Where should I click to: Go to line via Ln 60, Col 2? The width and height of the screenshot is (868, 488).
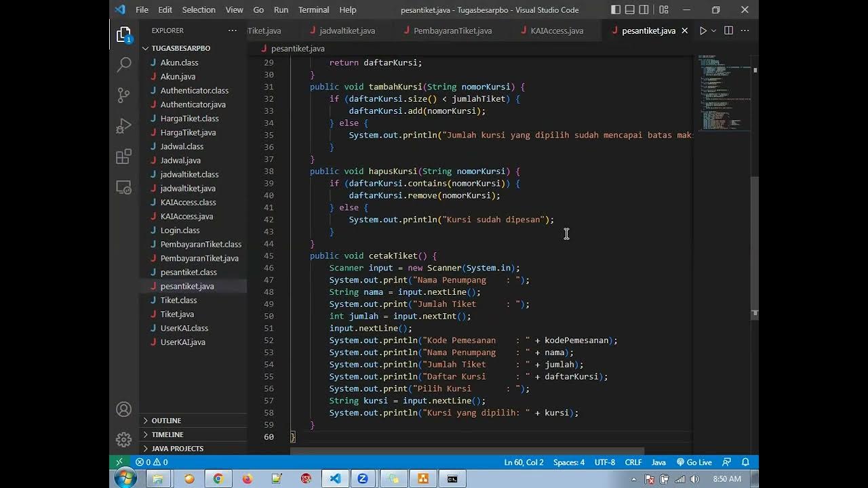click(524, 462)
